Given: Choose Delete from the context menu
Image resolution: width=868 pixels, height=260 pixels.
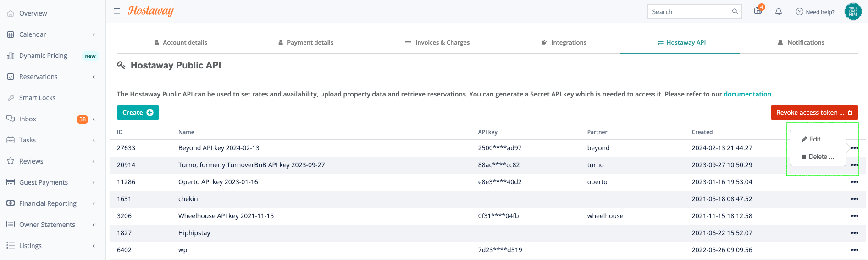Looking at the screenshot, I should click(818, 157).
